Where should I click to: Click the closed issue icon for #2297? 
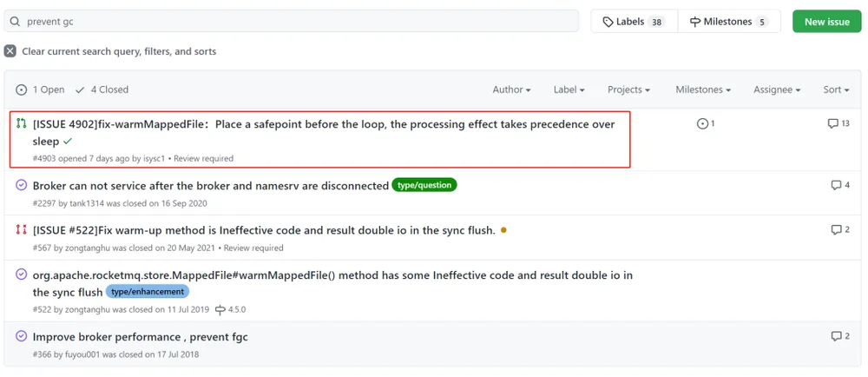[x=21, y=185]
